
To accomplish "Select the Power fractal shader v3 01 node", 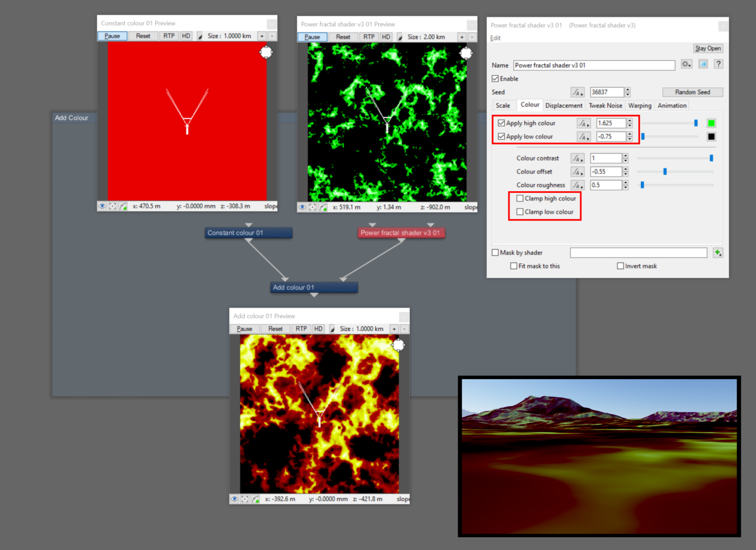I will (401, 233).
